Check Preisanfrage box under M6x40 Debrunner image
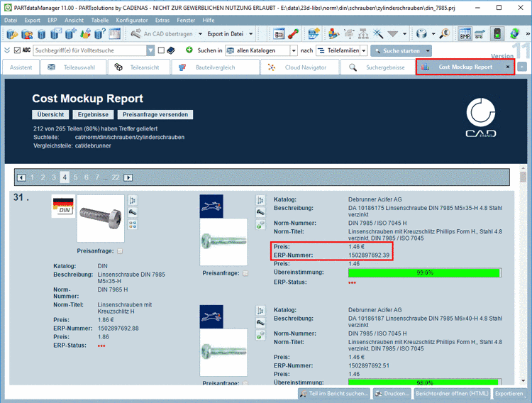The height and width of the screenshot is (403, 532). tap(245, 384)
